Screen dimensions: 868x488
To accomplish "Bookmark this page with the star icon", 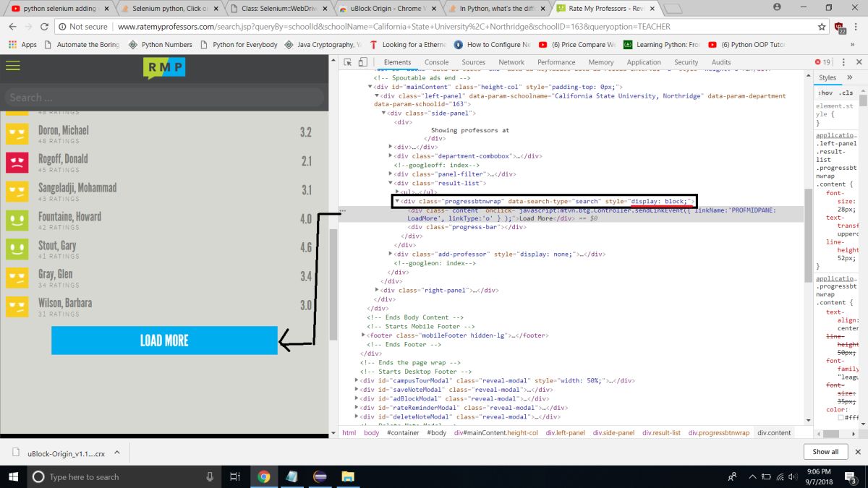I will point(822,27).
